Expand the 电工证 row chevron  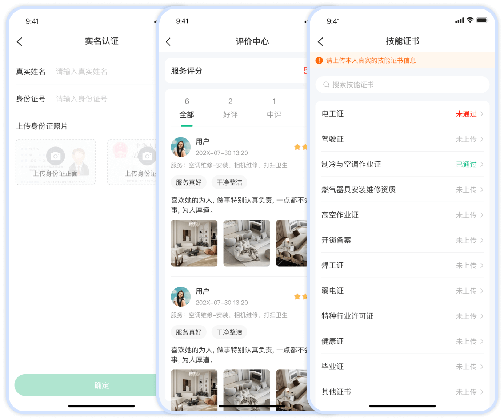(x=482, y=114)
